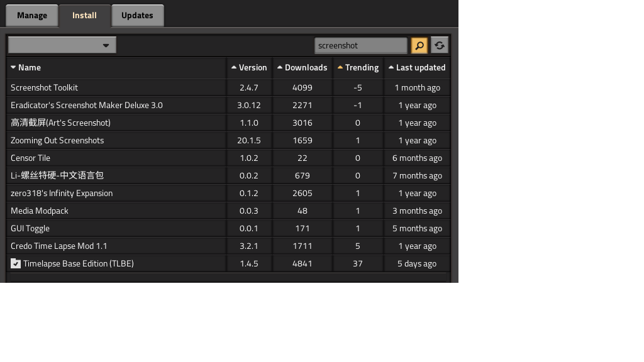Click the refresh mod list icon

pyautogui.click(x=440, y=45)
